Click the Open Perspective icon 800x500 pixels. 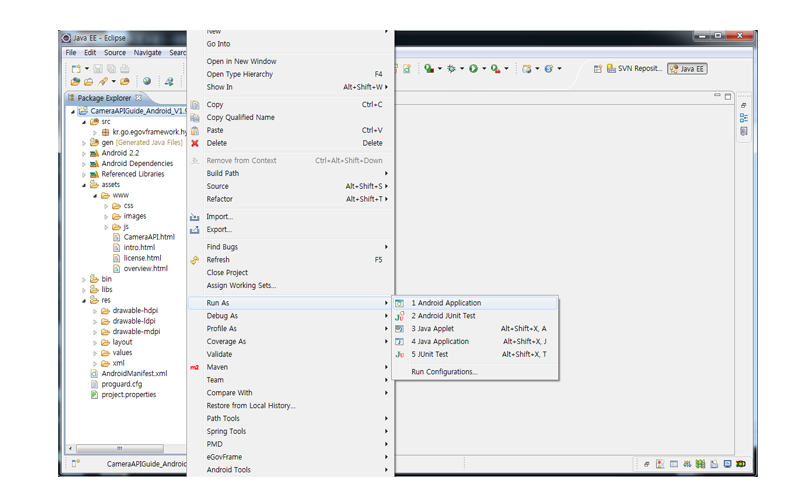[598, 69]
